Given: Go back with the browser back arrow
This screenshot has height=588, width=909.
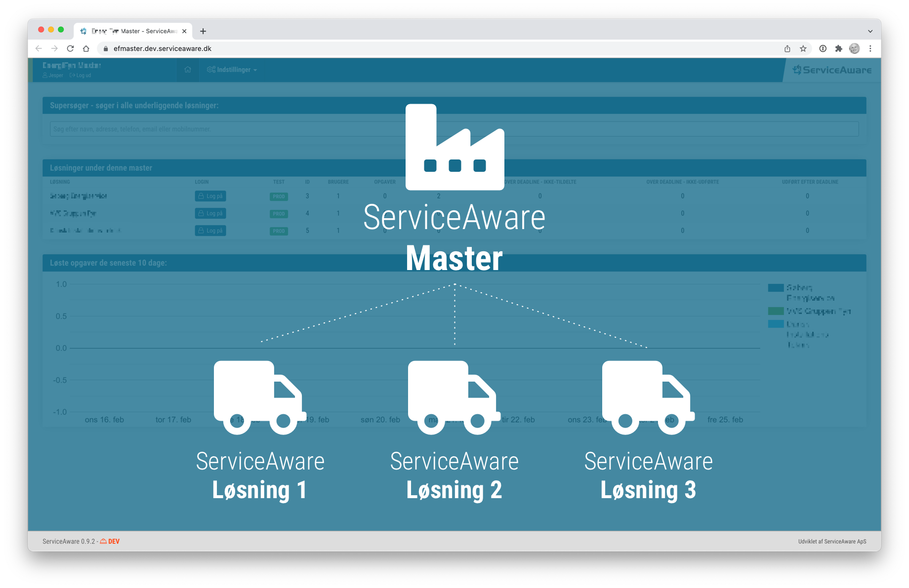Looking at the screenshot, I should (x=39, y=48).
